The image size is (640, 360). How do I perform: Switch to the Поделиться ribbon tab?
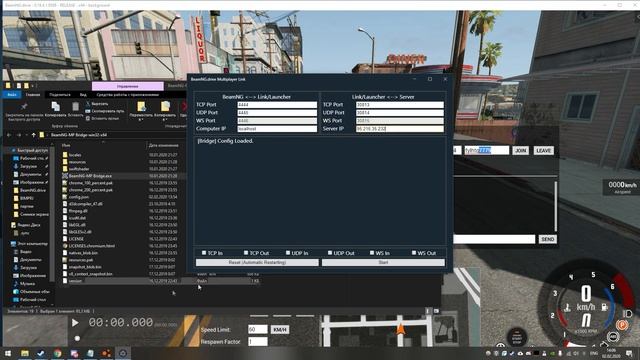pos(60,95)
